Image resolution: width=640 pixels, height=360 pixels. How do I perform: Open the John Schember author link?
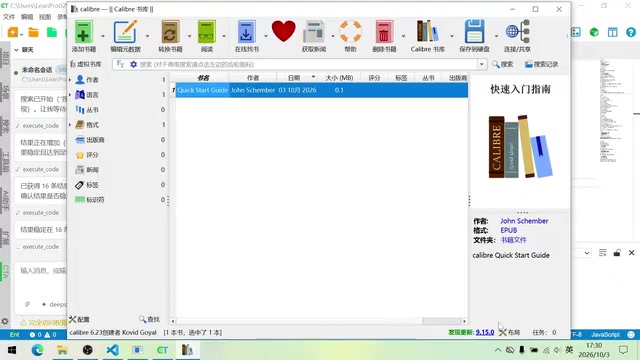(x=524, y=221)
